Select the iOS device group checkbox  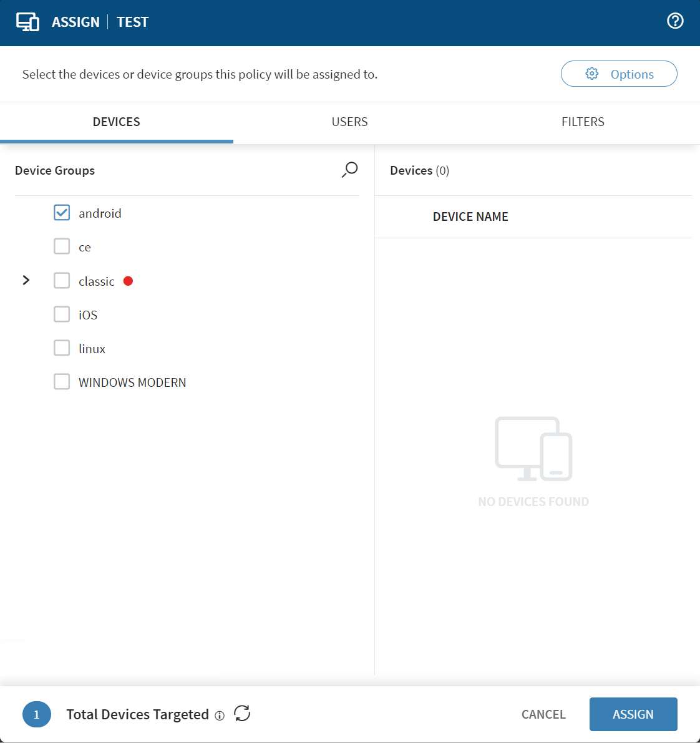(62, 314)
